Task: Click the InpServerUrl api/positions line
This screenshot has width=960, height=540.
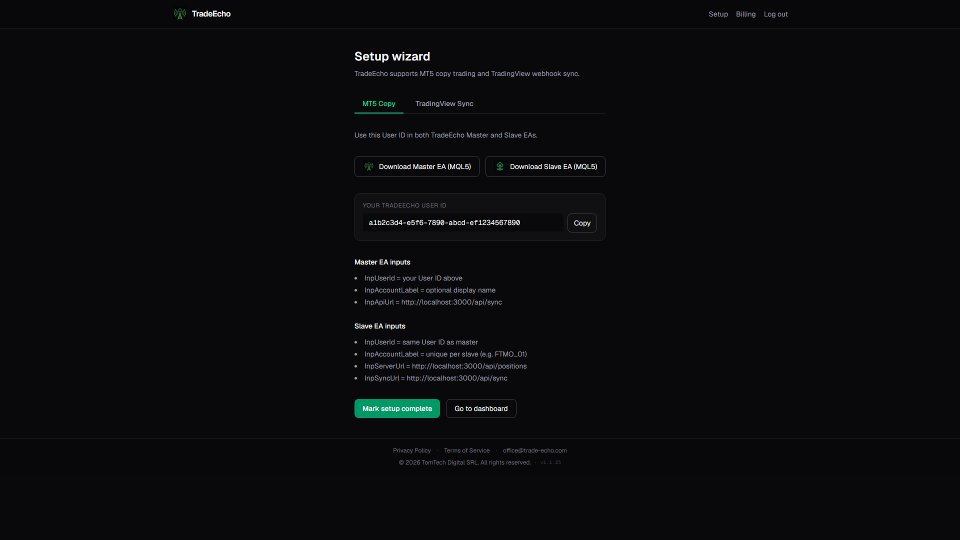Action: [x=446, y=366]
